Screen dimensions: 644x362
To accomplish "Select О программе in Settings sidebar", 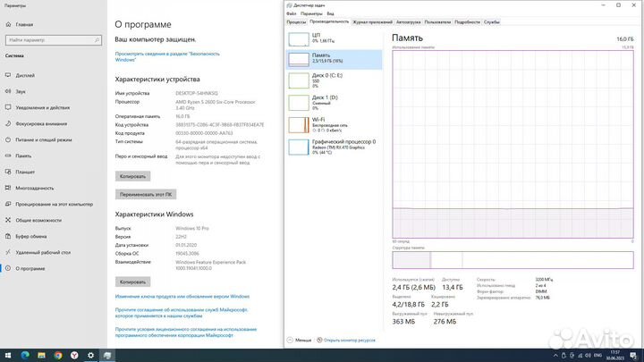I will click(30, 268).
